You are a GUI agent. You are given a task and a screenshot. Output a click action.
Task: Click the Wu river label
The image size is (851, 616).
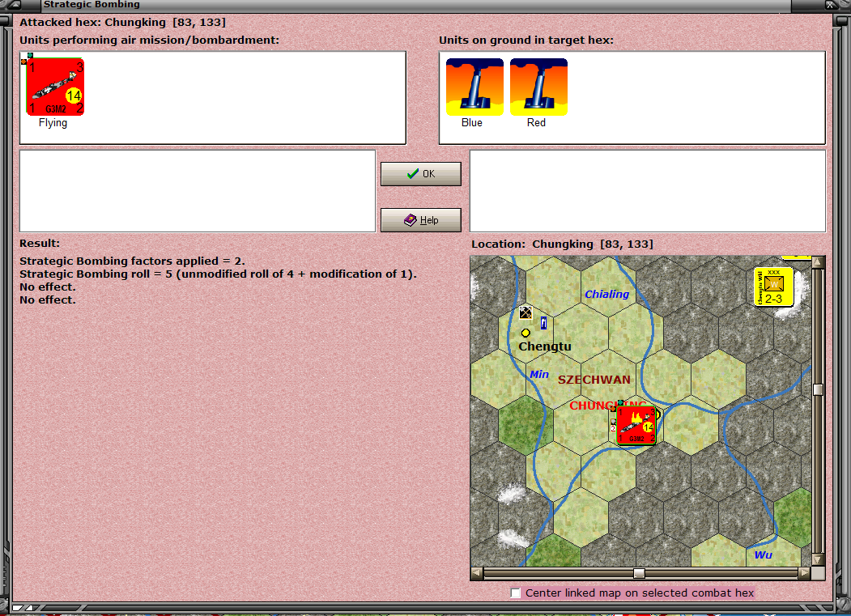[763, 554]
